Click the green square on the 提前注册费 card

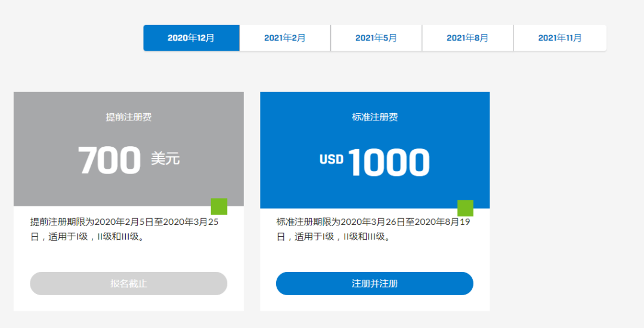(219, 206)
